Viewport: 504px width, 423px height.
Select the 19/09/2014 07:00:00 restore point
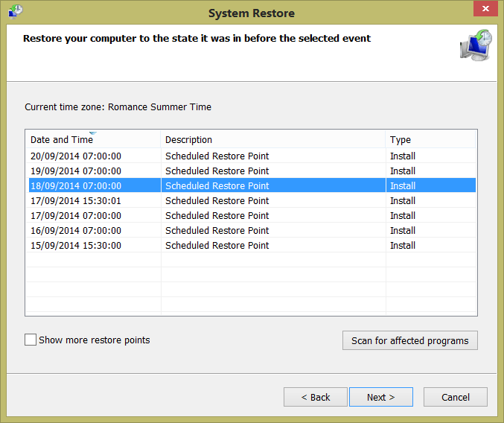point(76,171)
